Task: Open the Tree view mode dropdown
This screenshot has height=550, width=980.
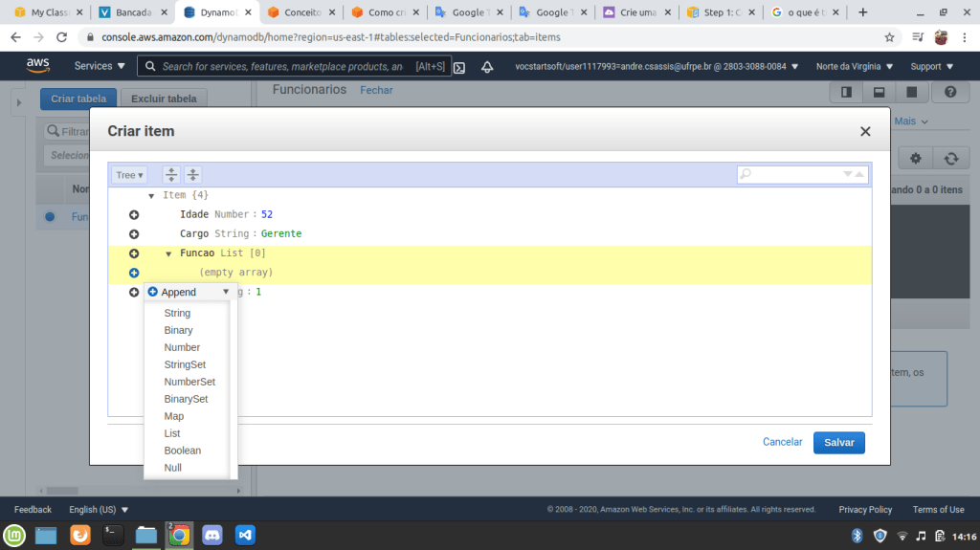Action: [x=129, y=175]
